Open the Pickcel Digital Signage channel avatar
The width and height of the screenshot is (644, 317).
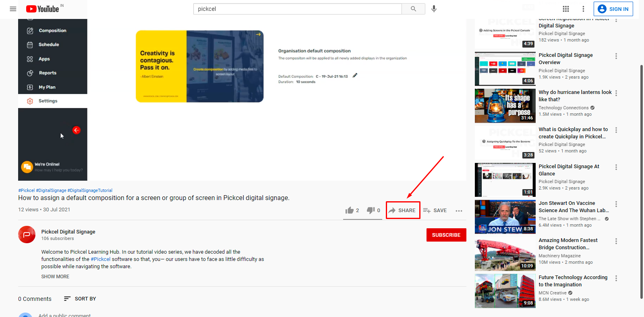[x=27, y=235]
